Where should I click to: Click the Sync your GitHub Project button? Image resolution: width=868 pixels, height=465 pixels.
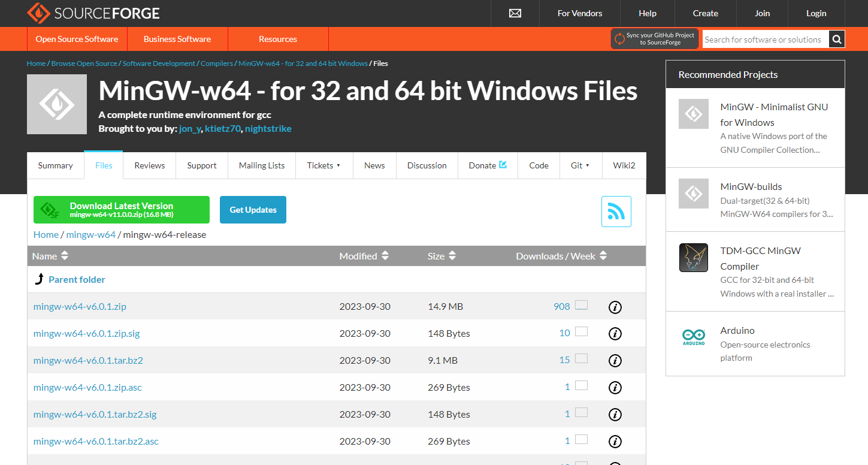tap(654, 38)
